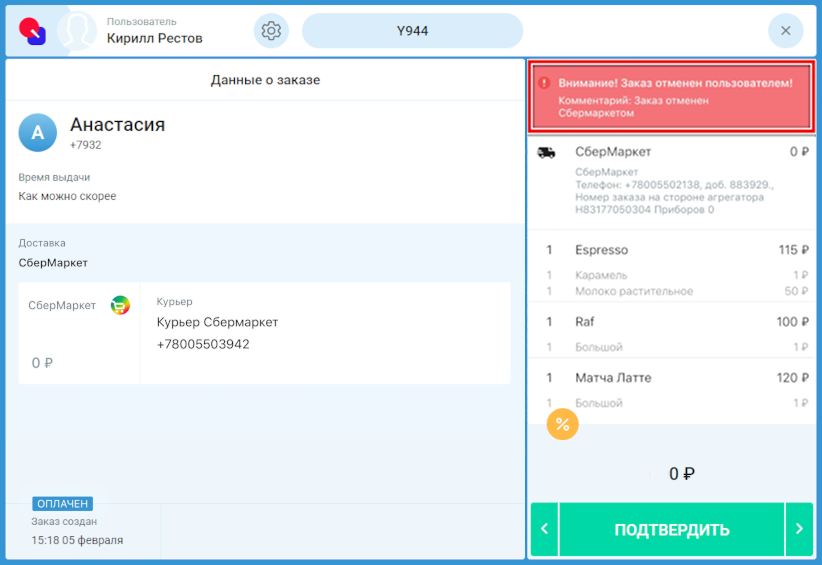
Task: Click the Большой modifier under Raf
Action: pyautogui.click(x=672, y=347)
